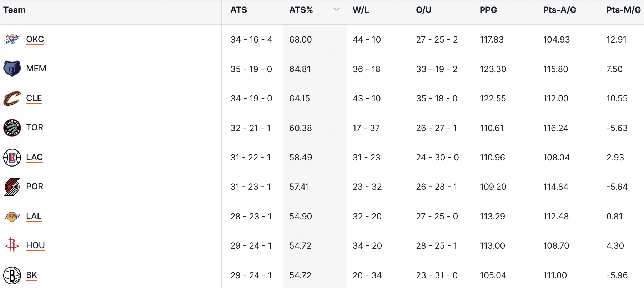This screenshot has height=288, width=644.
Task: Sort by Team column header
Action: tap(14, 10)
